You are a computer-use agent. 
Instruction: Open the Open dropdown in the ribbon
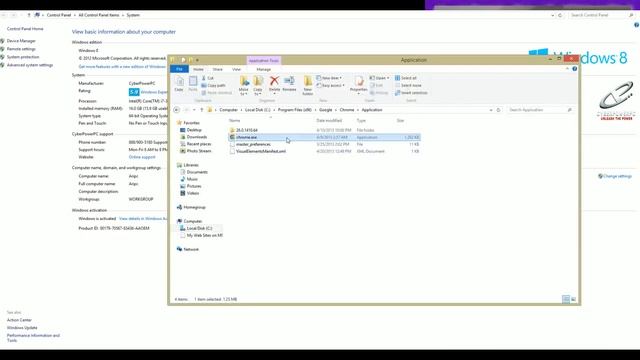click(380, 78)
